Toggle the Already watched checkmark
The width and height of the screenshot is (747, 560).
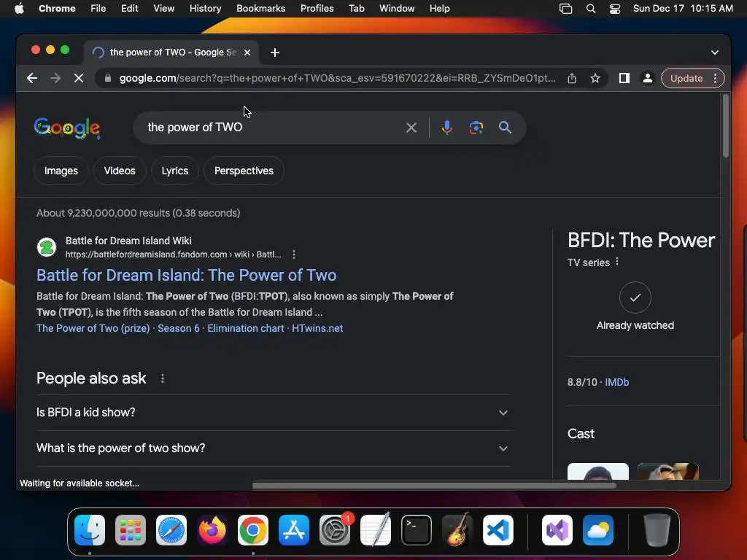[x=635, y=297]
